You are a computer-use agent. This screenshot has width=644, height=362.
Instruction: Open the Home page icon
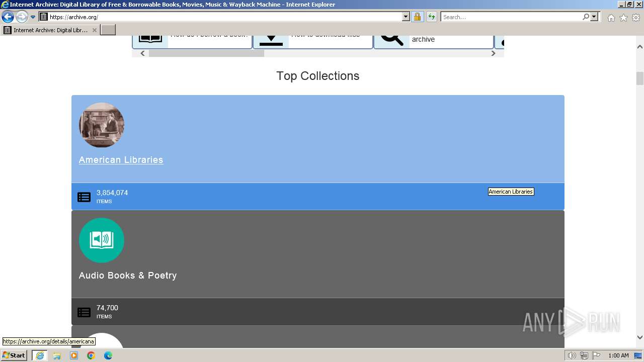coord(611,18)
